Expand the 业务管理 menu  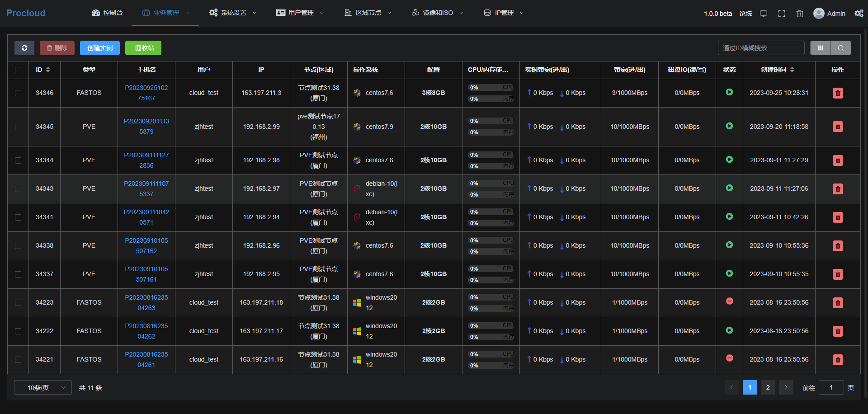(x=165, y=13)
